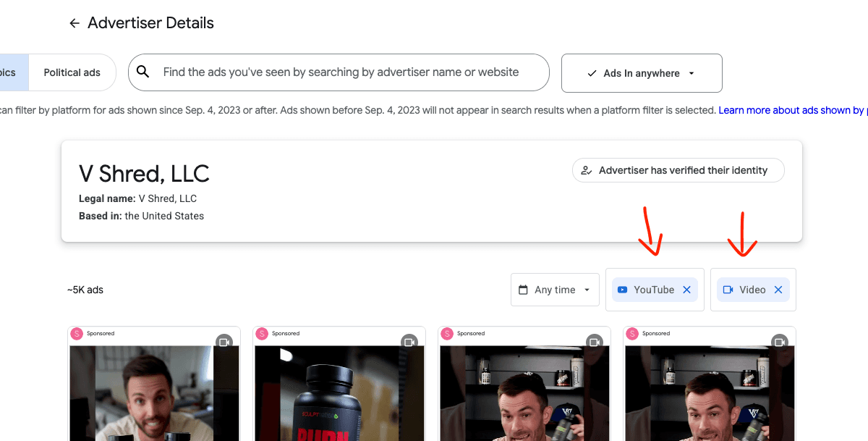Click the pink Sponsored badge on the second ad

coord(263,333)
